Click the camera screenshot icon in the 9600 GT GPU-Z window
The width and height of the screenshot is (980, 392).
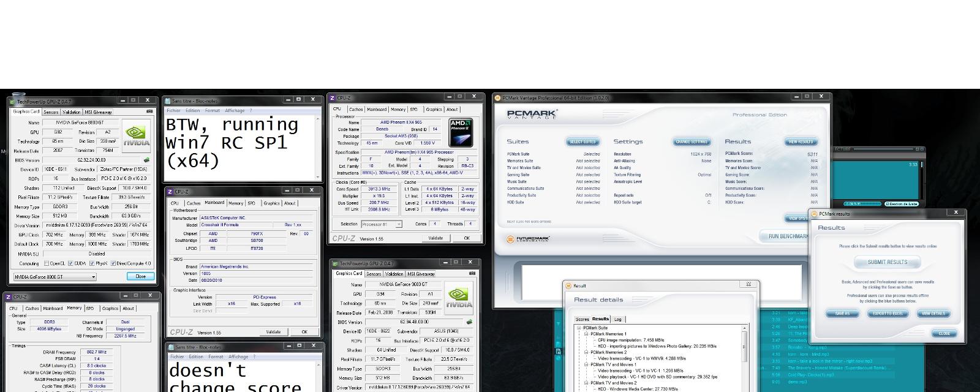pos(472,274)
